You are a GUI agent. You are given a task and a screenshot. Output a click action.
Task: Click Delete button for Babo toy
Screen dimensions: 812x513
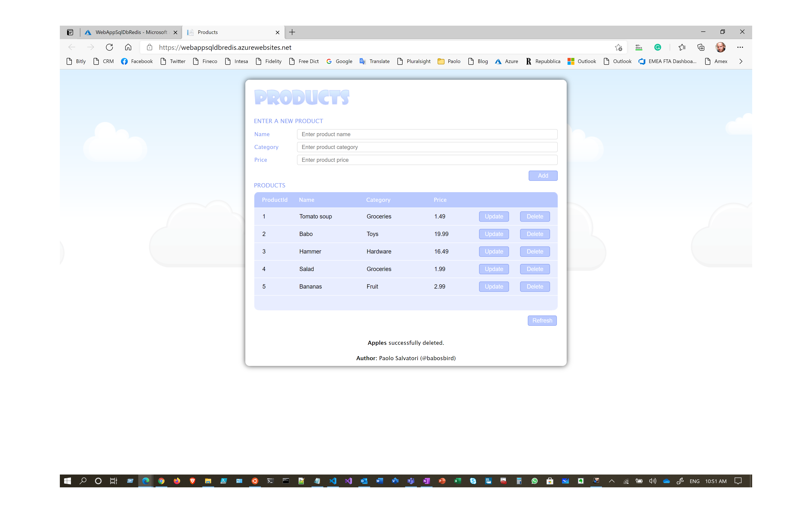[534, 233]
